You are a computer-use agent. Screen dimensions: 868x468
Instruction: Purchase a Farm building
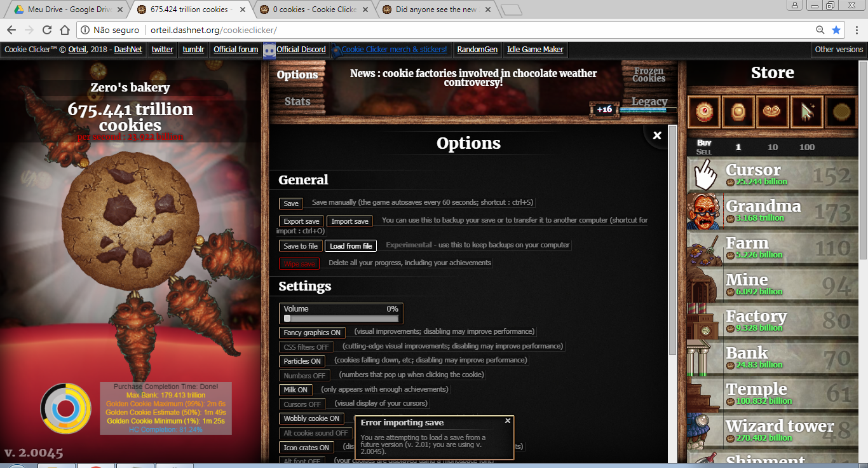point(771,248)
